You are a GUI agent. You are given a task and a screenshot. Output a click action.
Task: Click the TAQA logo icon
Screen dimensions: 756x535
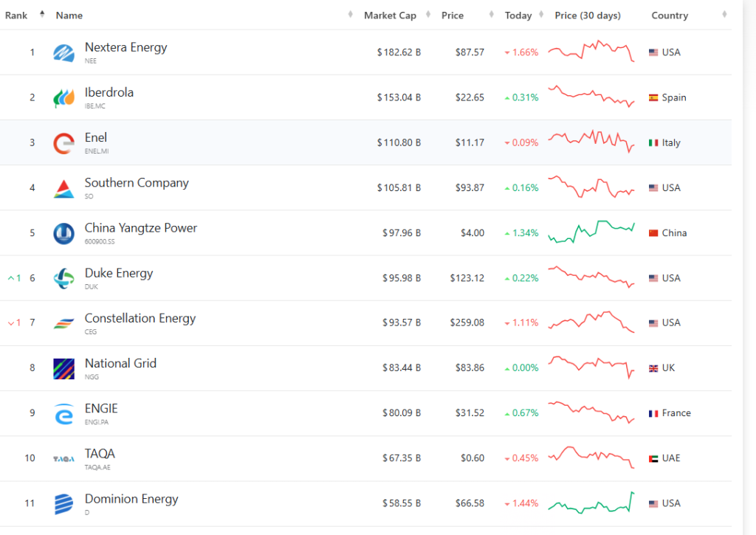tap(63, 459)
